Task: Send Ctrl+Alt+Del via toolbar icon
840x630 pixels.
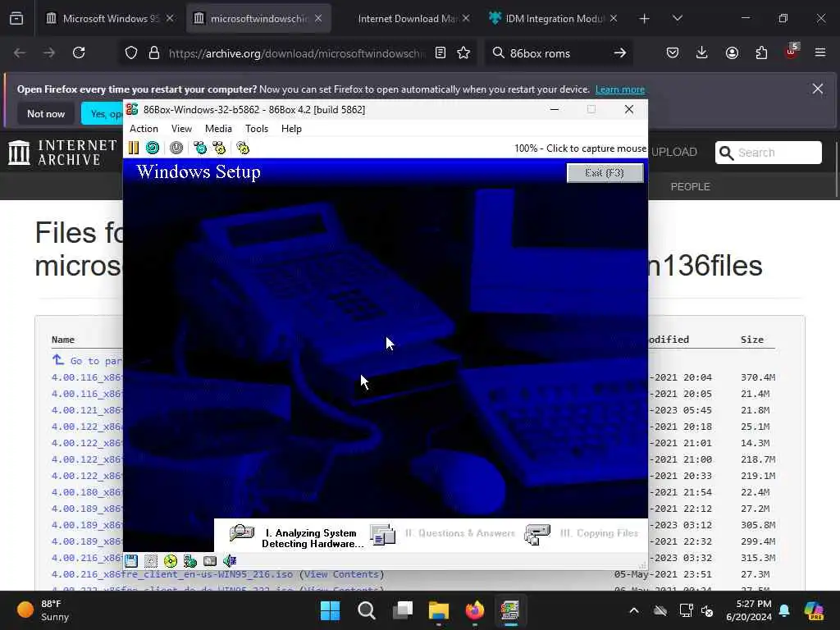Action: (x=200, y=148)
